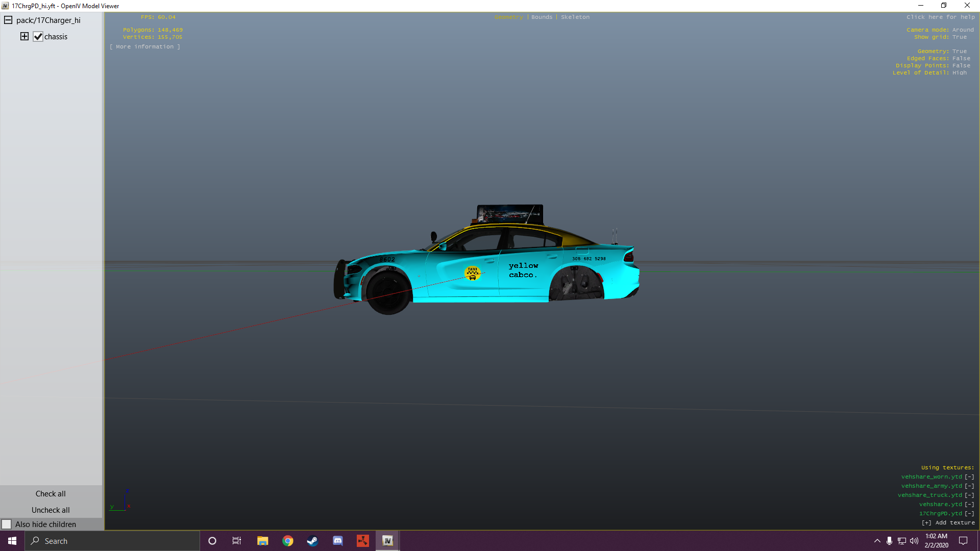Switch to the Skeleton view tab
Screen dimensions: 980x551
point(575,17)
